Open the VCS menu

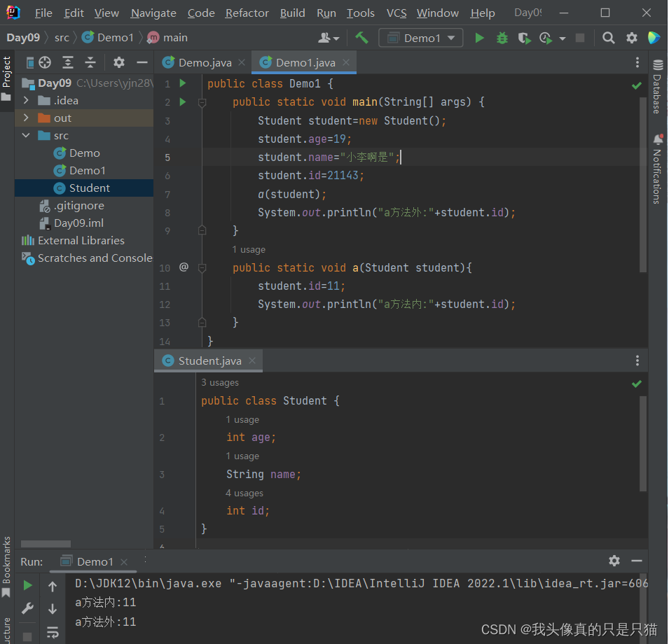[396, 13]
